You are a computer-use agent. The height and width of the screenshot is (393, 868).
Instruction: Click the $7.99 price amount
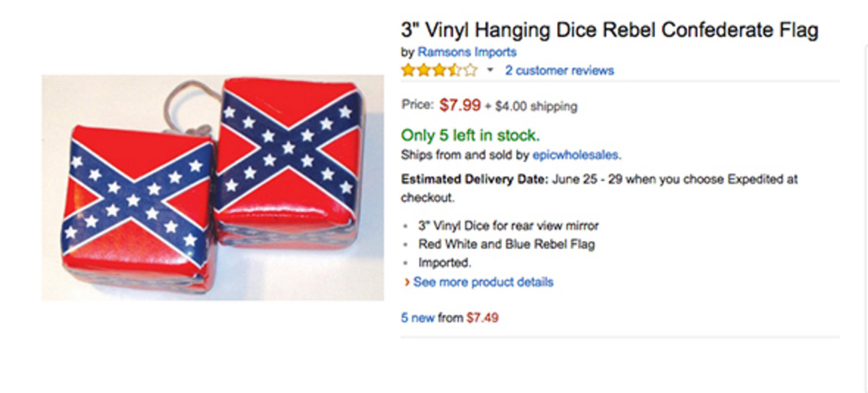point(459,105)
